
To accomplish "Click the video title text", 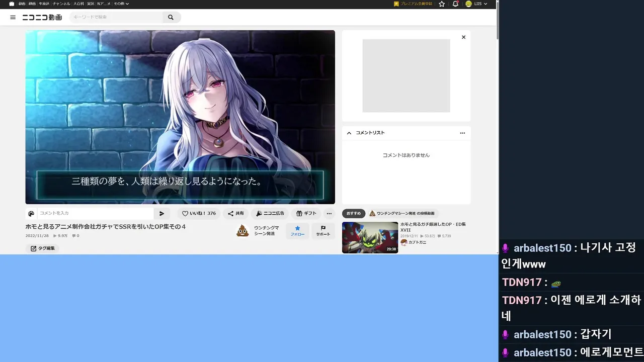I will (106, 227).
